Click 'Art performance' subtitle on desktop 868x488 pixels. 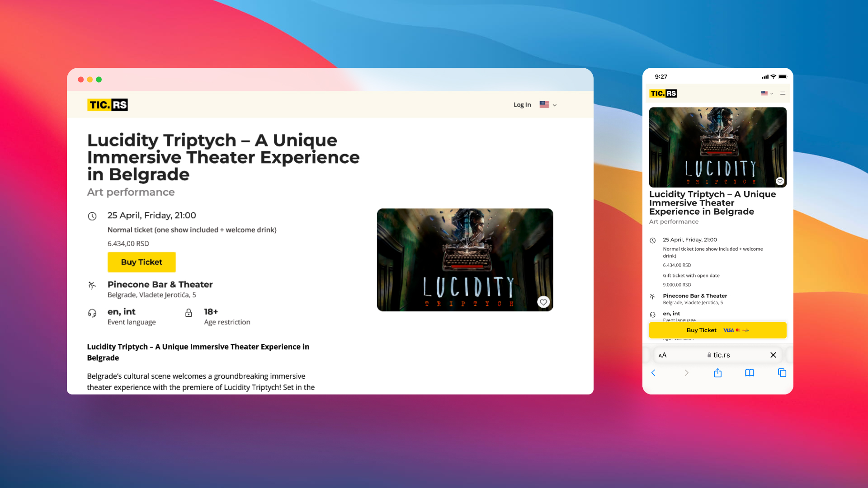pyautogui.click(x=131, y=192)
